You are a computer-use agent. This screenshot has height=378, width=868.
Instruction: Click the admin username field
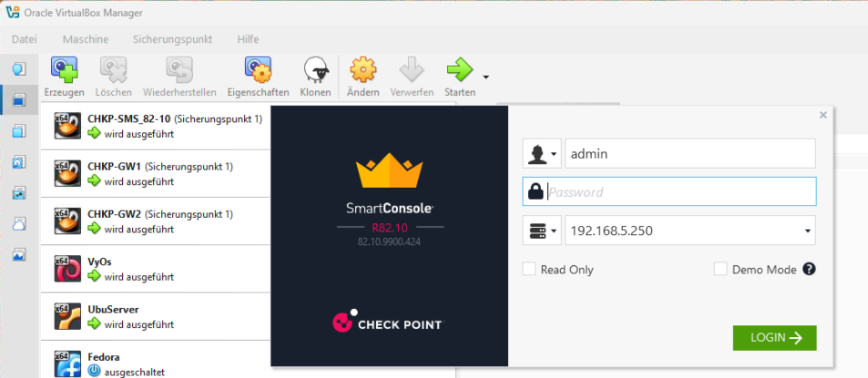[689, 153]
